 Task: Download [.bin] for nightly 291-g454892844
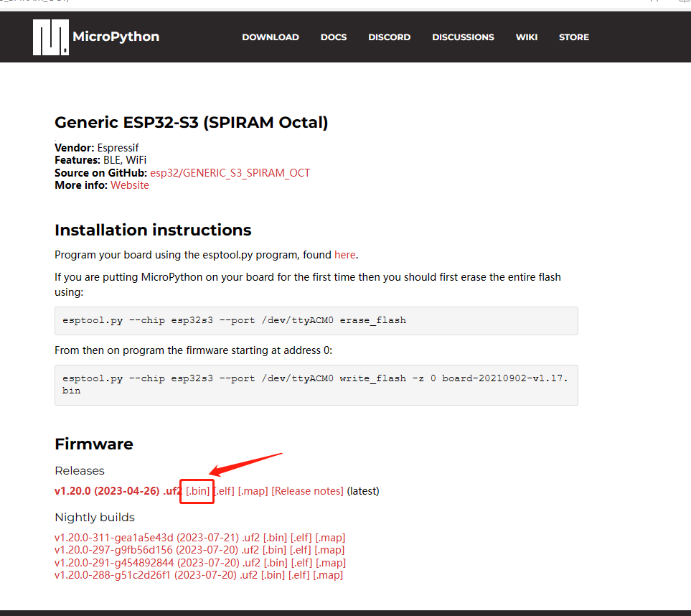[276, 563]
